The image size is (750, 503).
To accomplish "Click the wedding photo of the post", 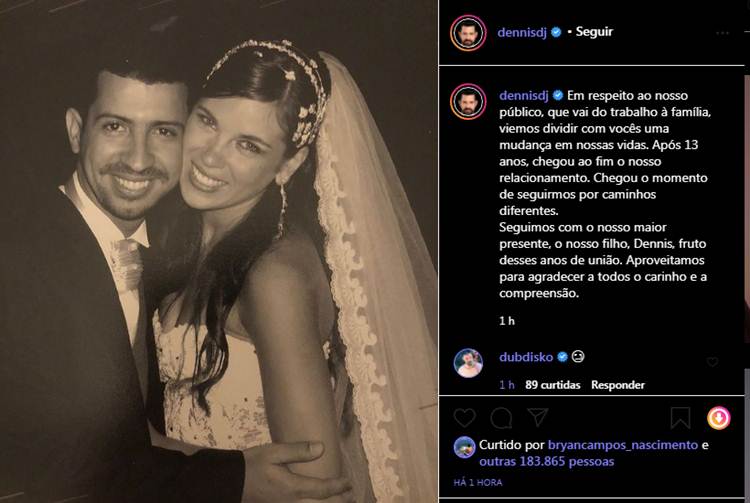I will (219, 252).
